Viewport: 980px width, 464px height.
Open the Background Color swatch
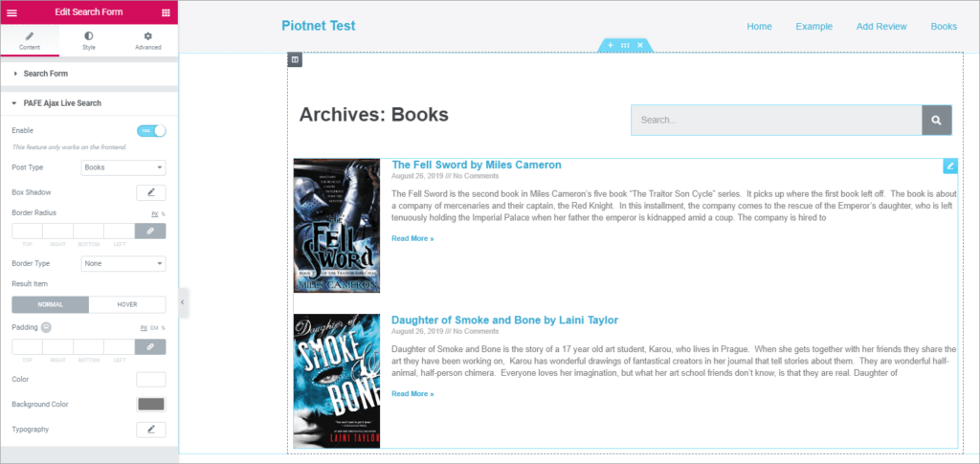[151, 405]
